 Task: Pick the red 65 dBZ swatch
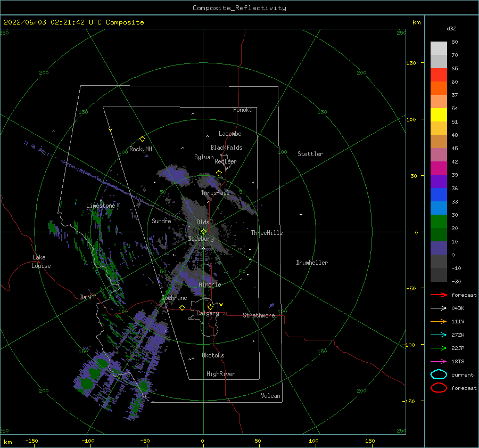(439, 75)
